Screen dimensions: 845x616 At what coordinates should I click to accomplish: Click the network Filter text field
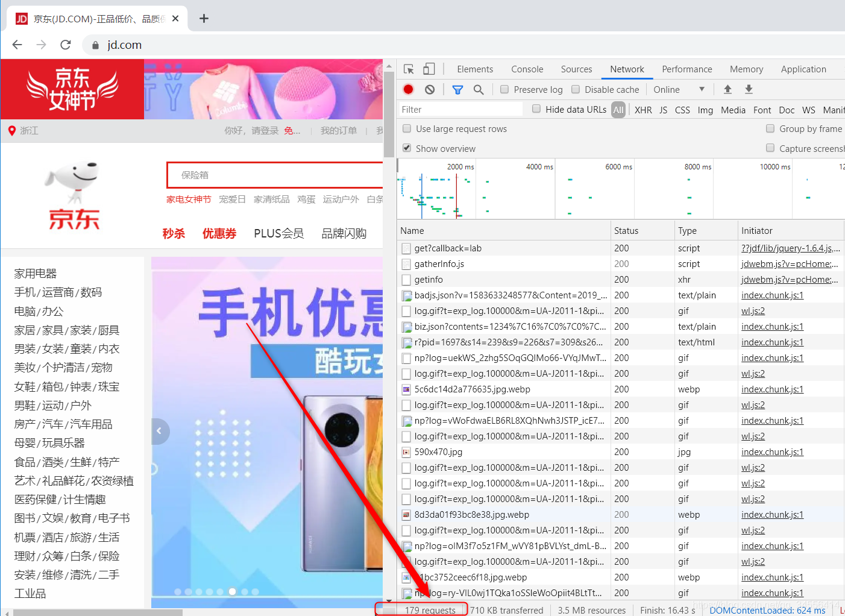coord(460,109)
